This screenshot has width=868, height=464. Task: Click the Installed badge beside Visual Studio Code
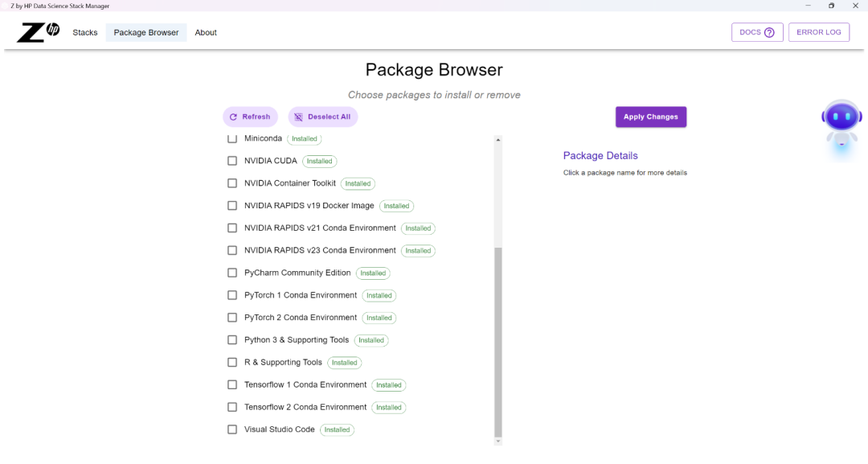coord(337,429)
